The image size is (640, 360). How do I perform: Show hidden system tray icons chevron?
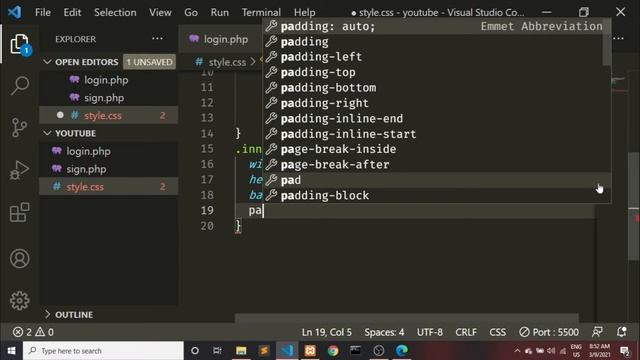(517, 351)
